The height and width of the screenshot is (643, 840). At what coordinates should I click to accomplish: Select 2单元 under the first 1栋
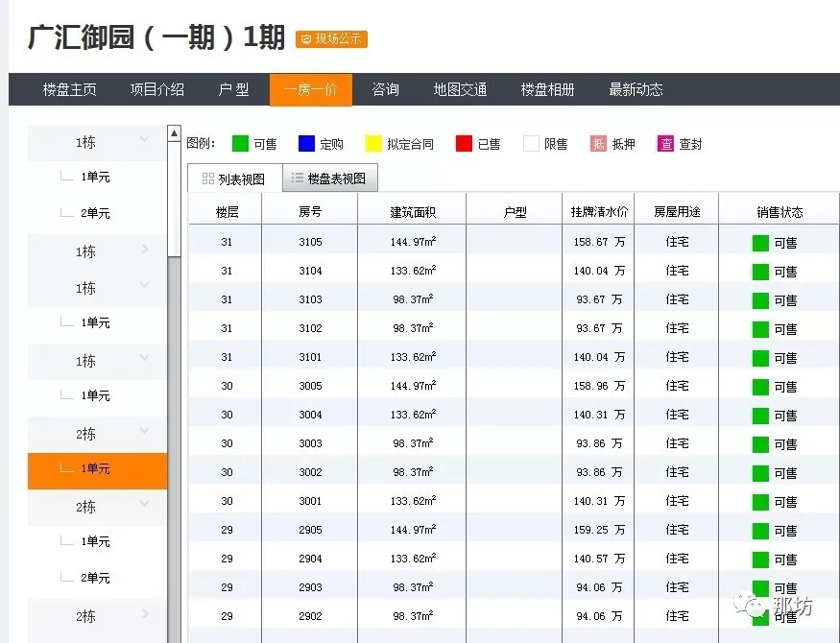[95, 213]
